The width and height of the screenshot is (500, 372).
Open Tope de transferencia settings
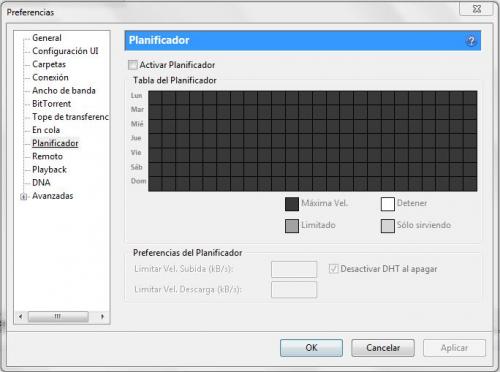pyautogui.click(x=70, y=117)
